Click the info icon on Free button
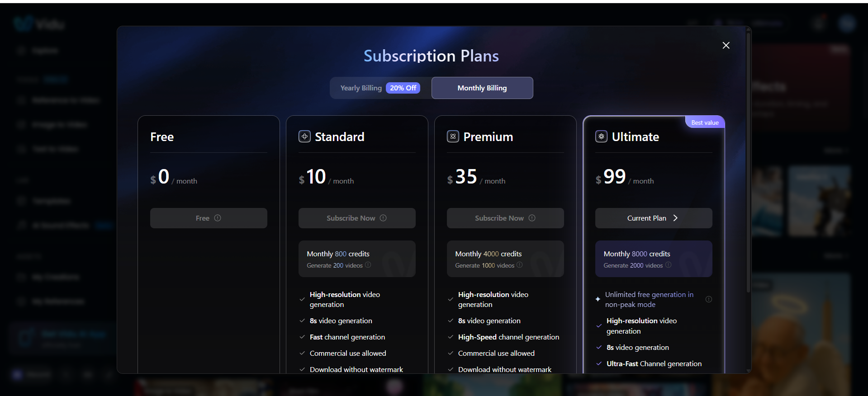Image resolution: width=868 pixels, height=396 pixels. (218, 218)
